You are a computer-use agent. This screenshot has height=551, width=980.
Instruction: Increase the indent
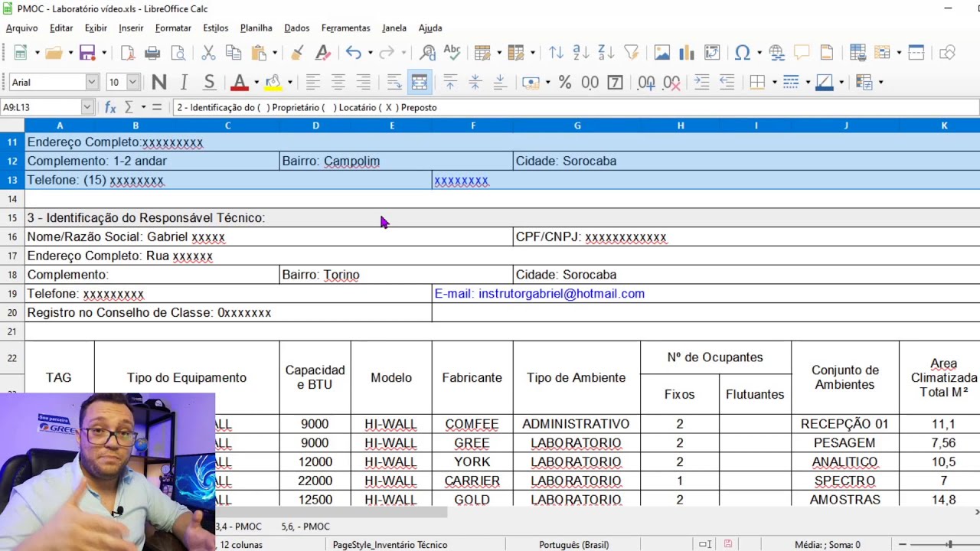701,82
